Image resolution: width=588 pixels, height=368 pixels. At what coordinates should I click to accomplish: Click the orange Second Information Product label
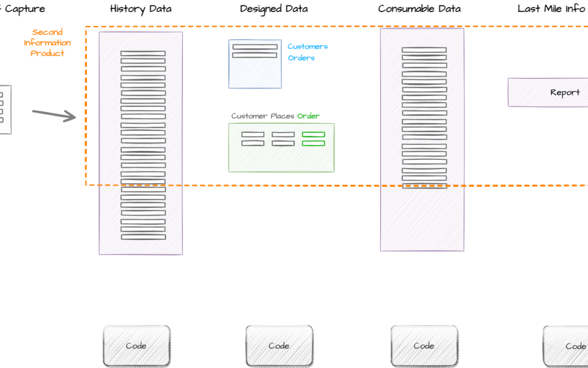[47, 43]
